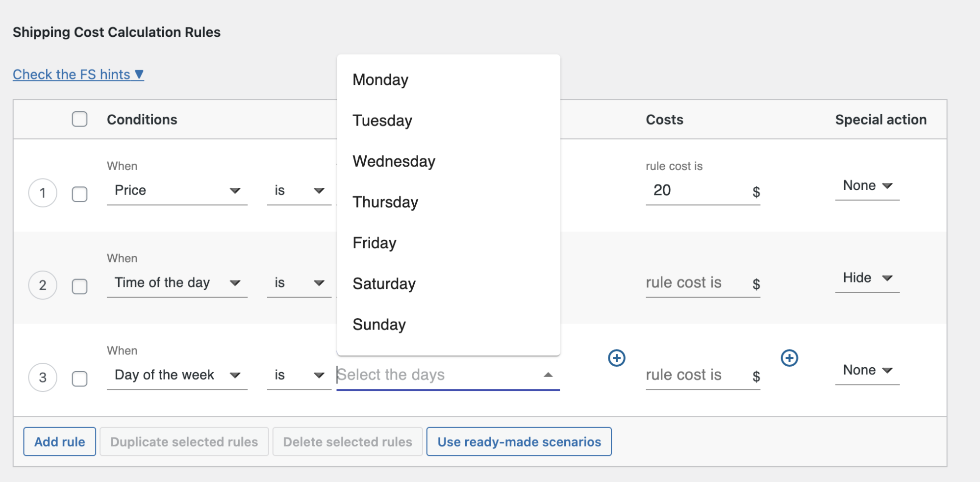This screenshot has height=482, width=980.
Task: Click the Costs column header
Action: pyautogui.click(x=664, y=120)
